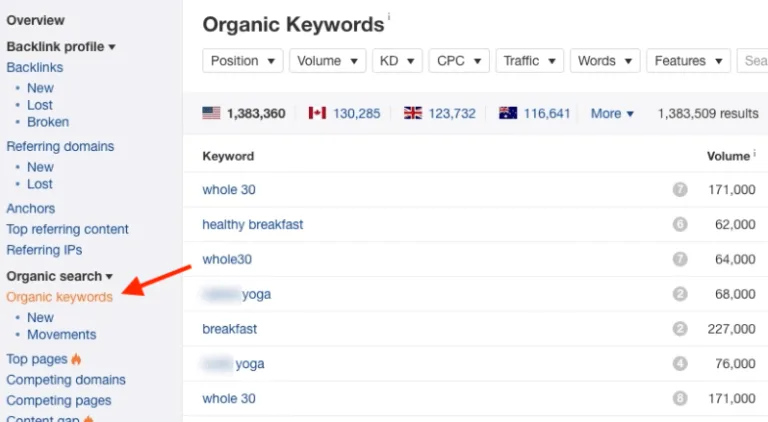Screen dimensions: 768x422
Task: Sort by the Keyword column header
Action: click(x=228, y=156)
